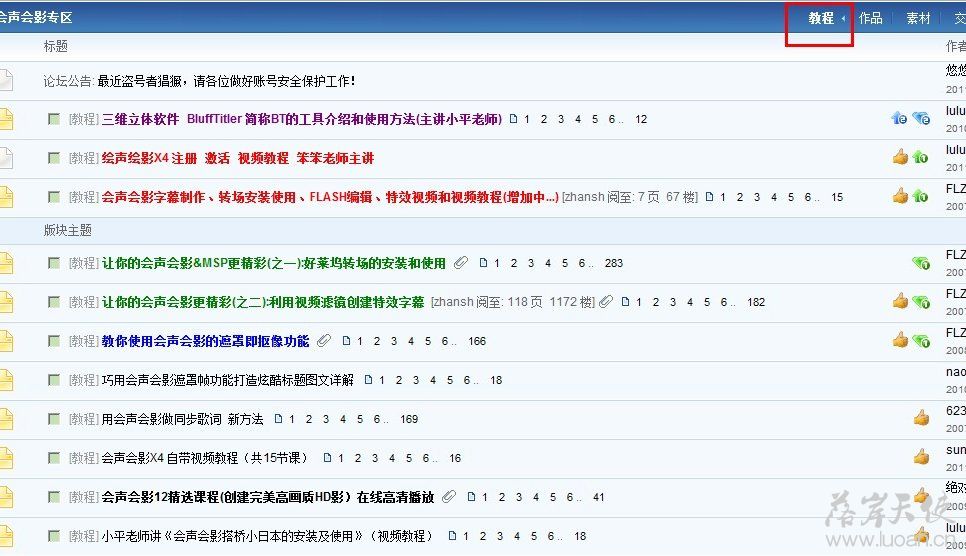Click [教程] tag on 会声会影X4 自带视频教程

84,458
